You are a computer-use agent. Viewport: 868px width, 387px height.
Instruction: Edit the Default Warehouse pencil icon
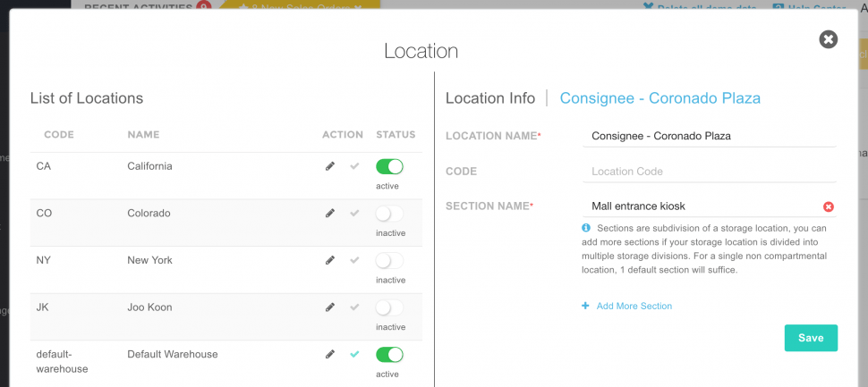[330, 354]
